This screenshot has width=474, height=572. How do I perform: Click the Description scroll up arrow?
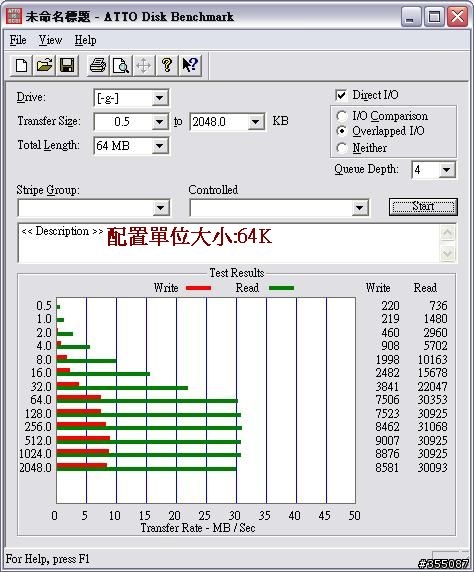click(x=447, y=233)
